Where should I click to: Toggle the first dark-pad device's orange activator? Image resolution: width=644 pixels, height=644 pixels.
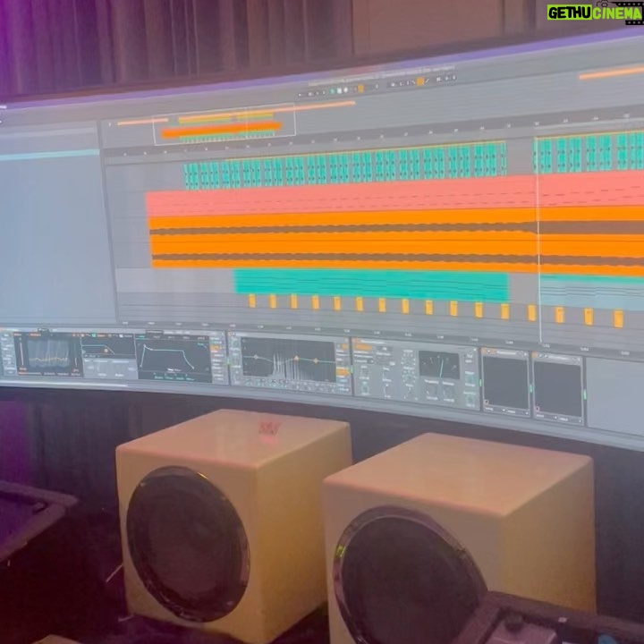[484, 350]
